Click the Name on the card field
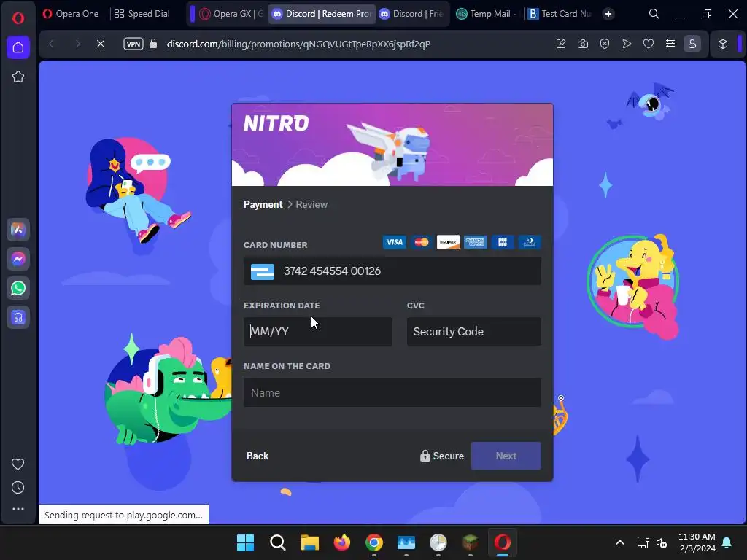747x560 pixels. [x=392, y=392]
